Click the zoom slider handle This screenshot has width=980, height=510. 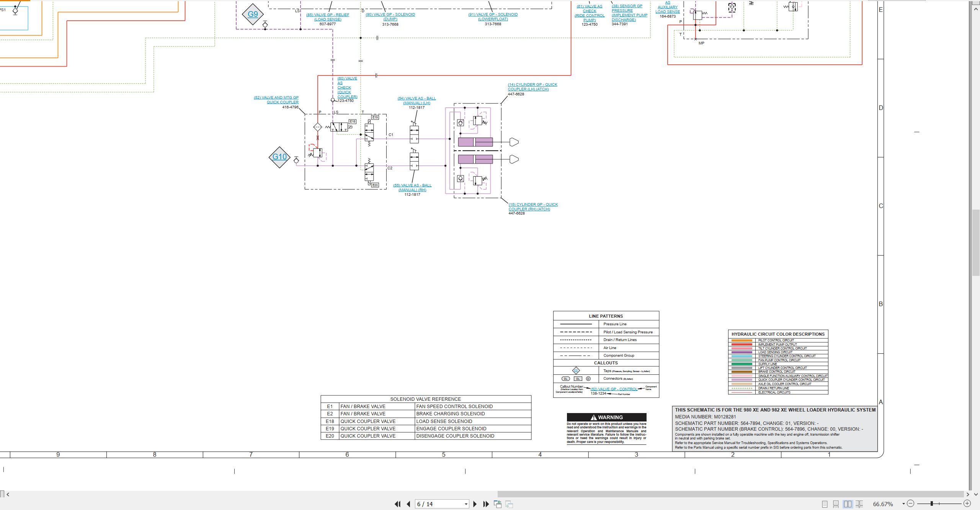[932, 504]
